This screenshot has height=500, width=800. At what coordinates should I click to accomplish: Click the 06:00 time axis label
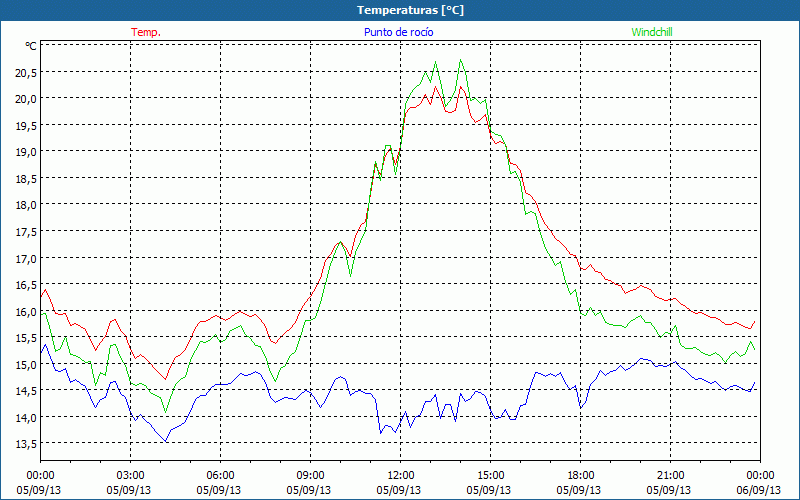220,476
